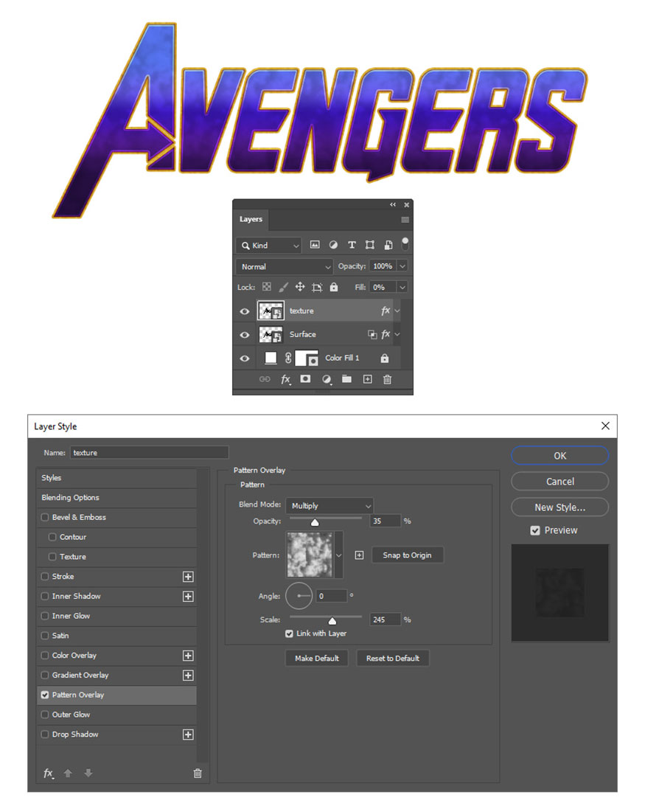Screen dimensions: 645x812
Task: Hide the Surface layer eye icon
Action: click(245, 335)
